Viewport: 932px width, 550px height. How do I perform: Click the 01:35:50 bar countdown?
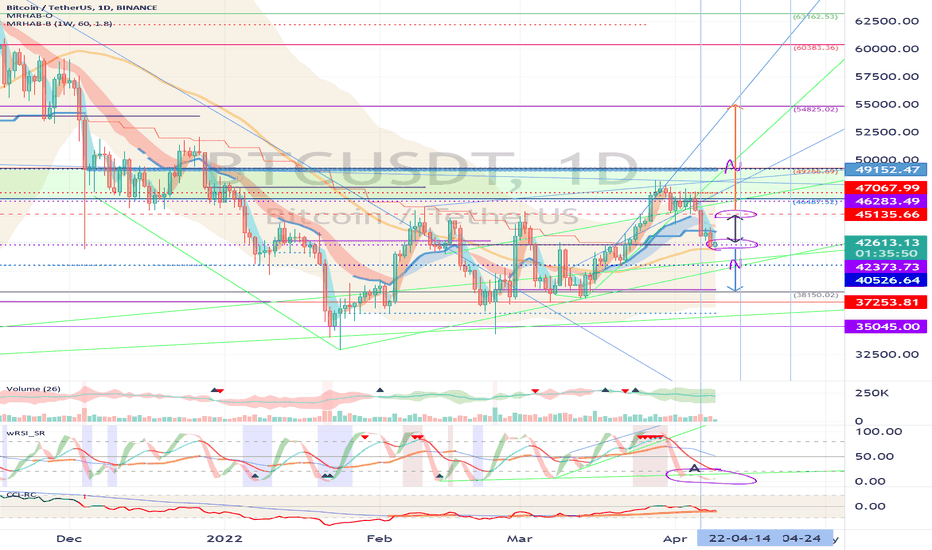coord(887,253)
